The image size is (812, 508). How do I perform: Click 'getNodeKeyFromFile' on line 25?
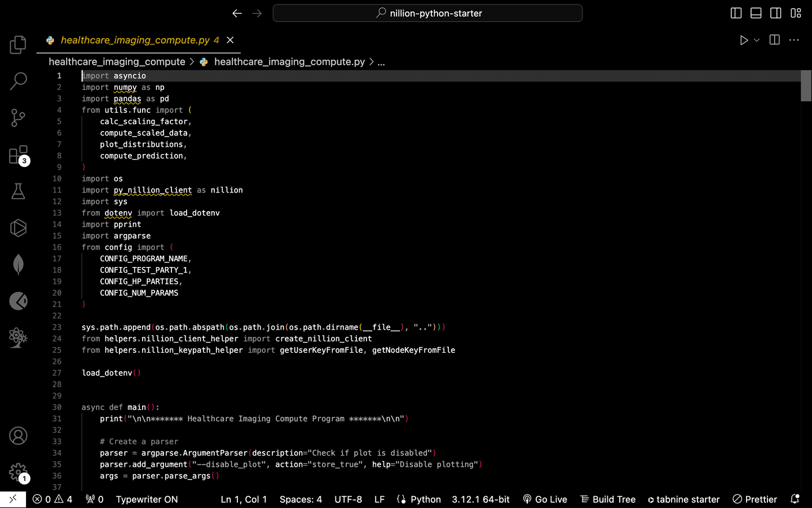(413, 350)
